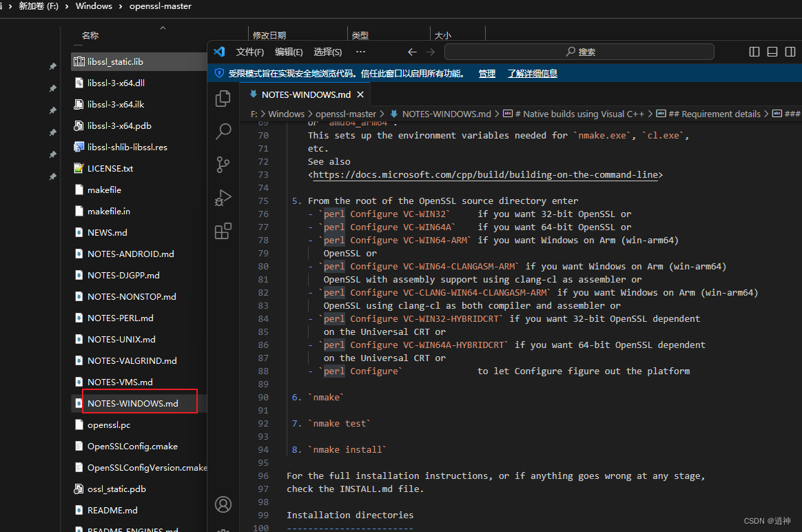Click the `nmake install` text on line 94
The width and height of the screenshot is (802, 532).
point(347,449)
